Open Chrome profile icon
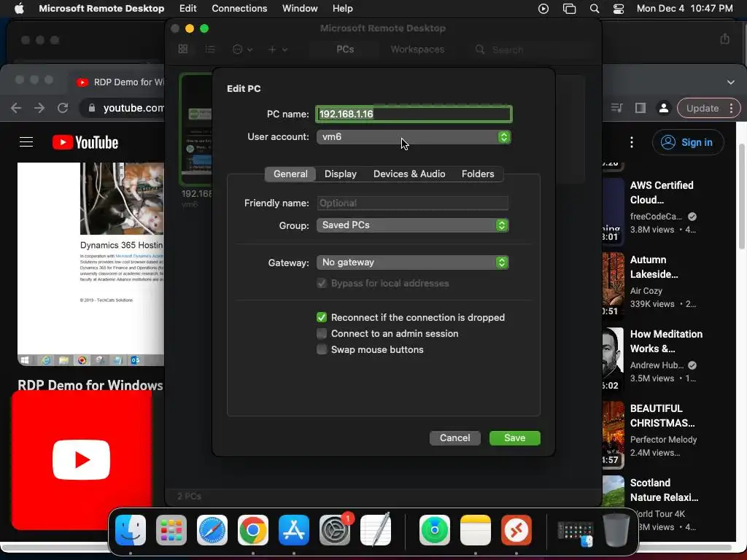Image resolution: width=747 pixels, height=560 pixels. click(x=663, y=108)
